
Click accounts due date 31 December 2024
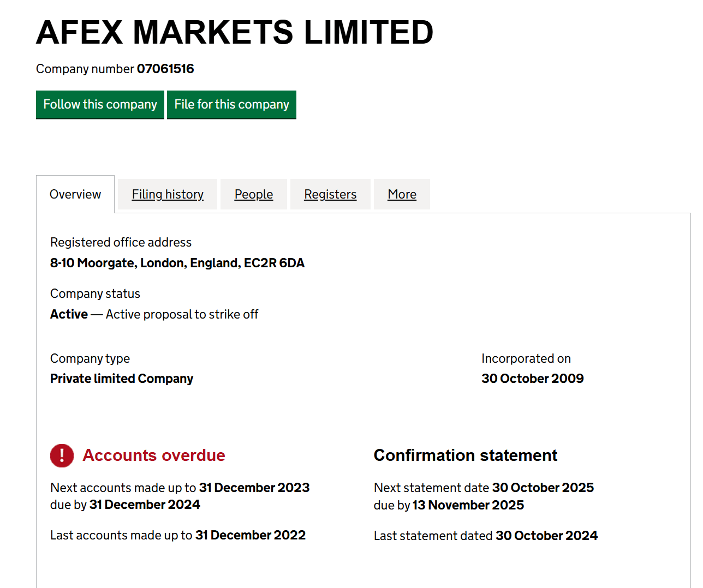pos(145,505)
